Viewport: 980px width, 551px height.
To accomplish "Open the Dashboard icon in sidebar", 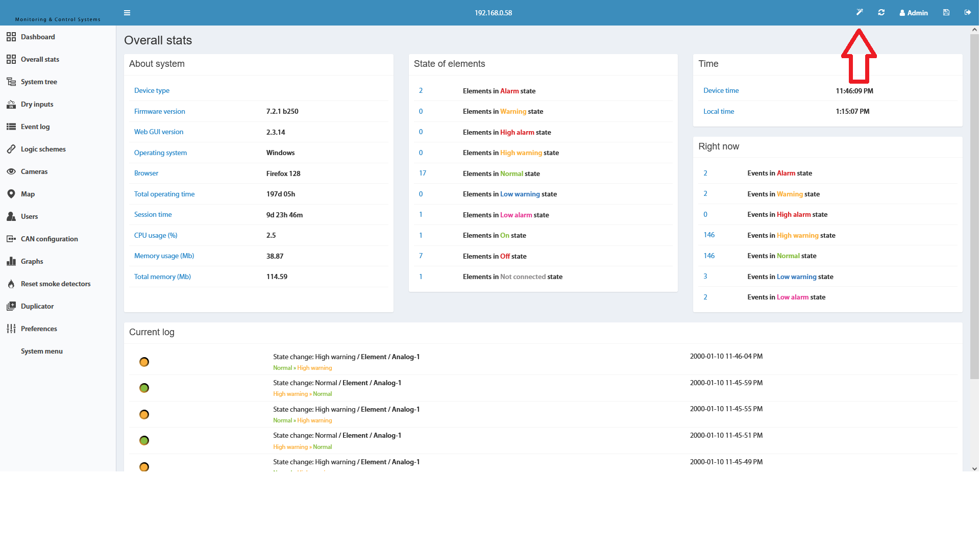I will [11, 37].
